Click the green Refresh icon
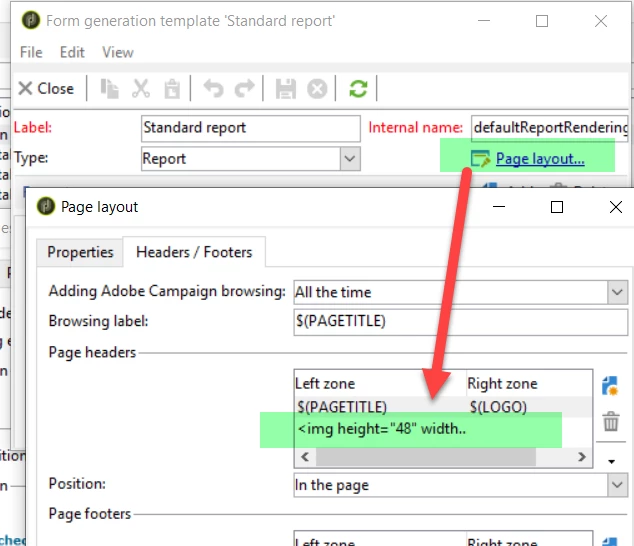This screenshot has height=546, width=634. click(x=358, y=89)
